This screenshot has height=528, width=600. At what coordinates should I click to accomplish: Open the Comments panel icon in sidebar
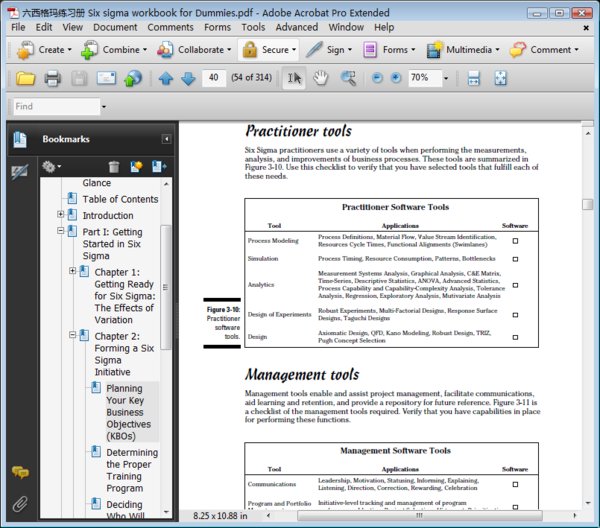point(19,472)
